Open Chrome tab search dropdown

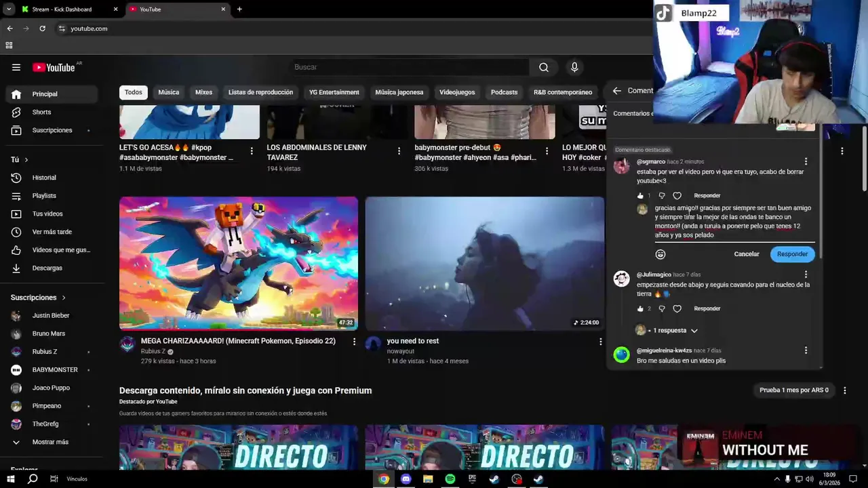[x=9, y=9]
